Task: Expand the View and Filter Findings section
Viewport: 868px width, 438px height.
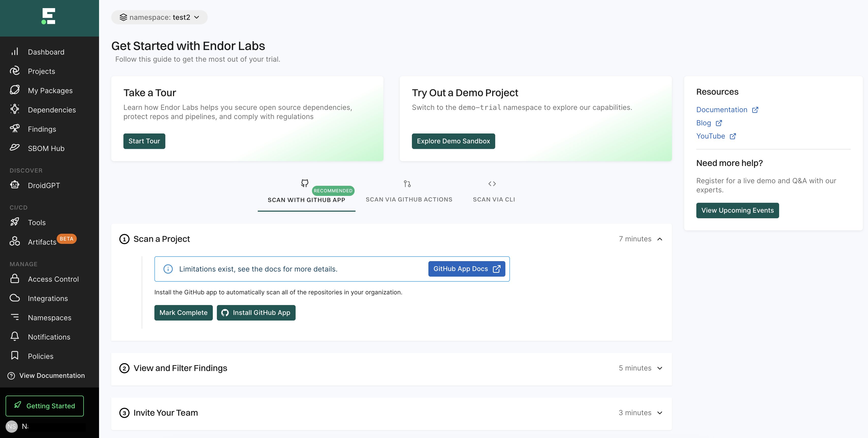Action: [x=660, y=368]
